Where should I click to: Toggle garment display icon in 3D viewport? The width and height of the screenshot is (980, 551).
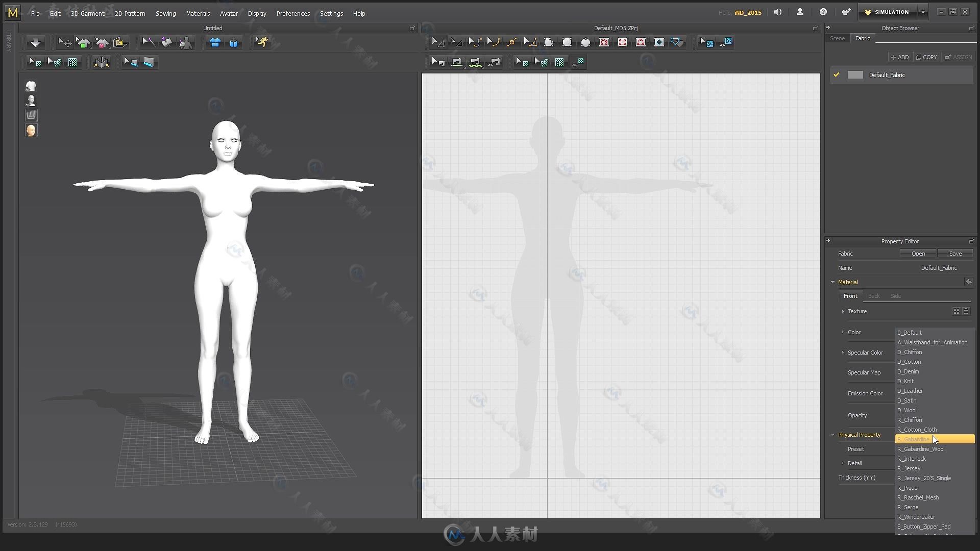tap(31, 86)
